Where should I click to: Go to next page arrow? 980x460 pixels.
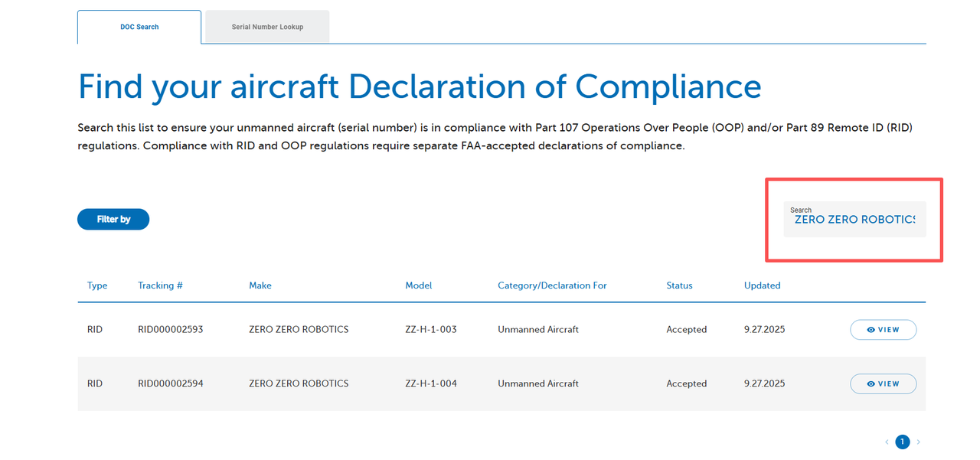[919, 442]
